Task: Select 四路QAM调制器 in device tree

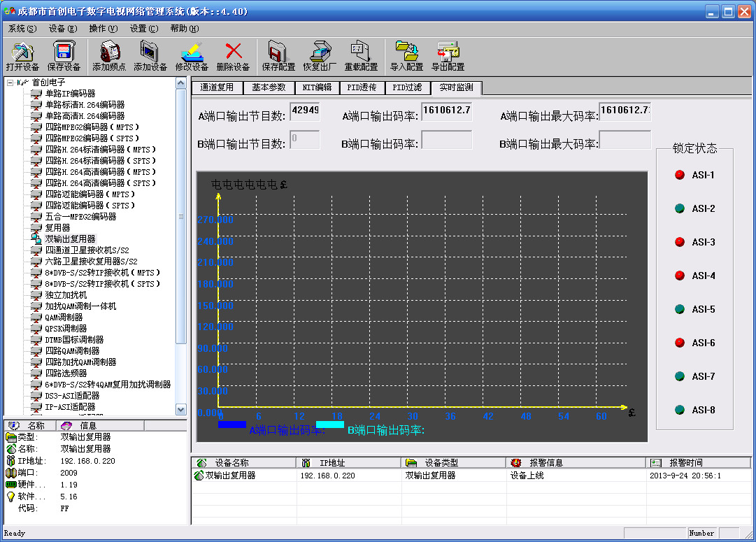Action: (x=72, y=350)
